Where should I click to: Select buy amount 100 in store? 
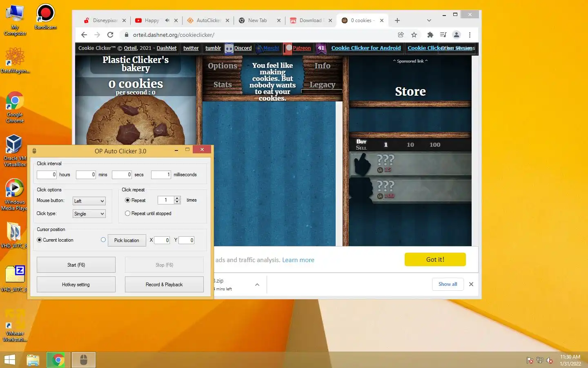[435, 145]
